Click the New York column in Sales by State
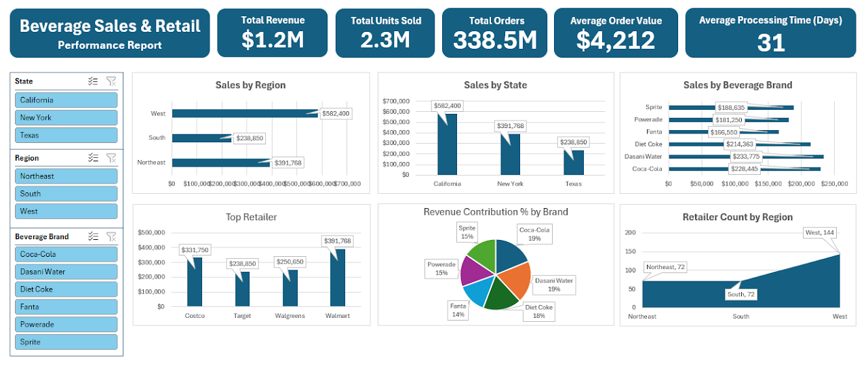The width and height of the screenshot is (868, 368). [511, 154]
